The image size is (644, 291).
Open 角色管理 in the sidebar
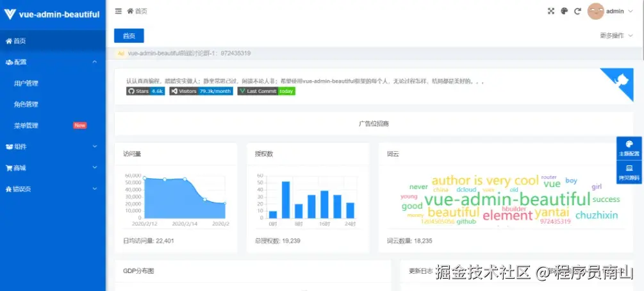[x=53, y=104]
